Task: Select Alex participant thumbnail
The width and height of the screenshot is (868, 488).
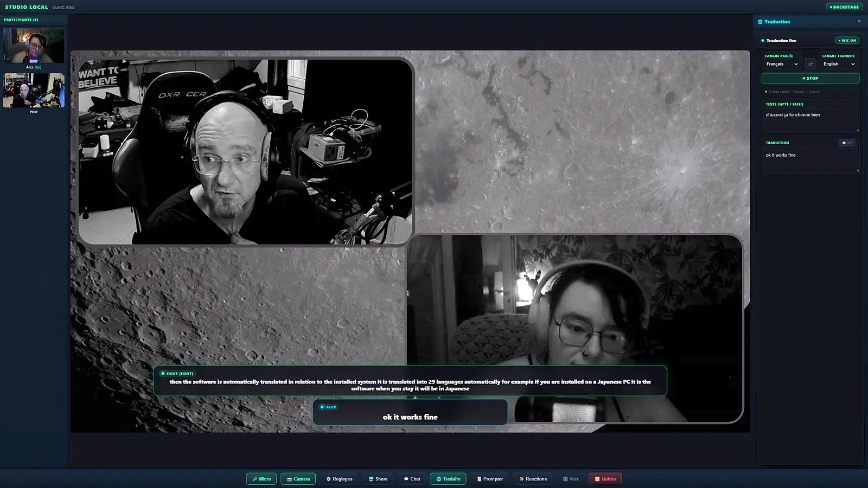Action: (34, 46)
